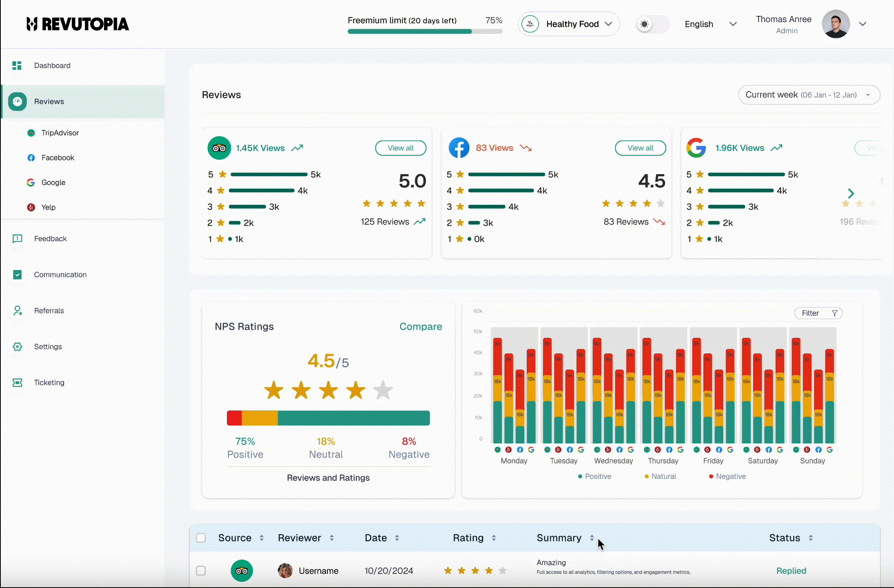Click the Ticketing ticket icon
894x588 pixels.
tap(17, 383)
